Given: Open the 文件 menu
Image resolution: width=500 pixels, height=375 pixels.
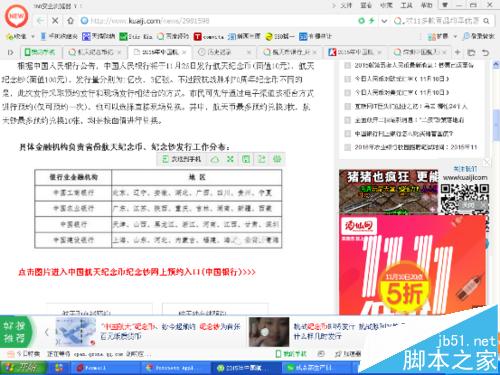Looking at the screenshot, I should click(346, 5).
